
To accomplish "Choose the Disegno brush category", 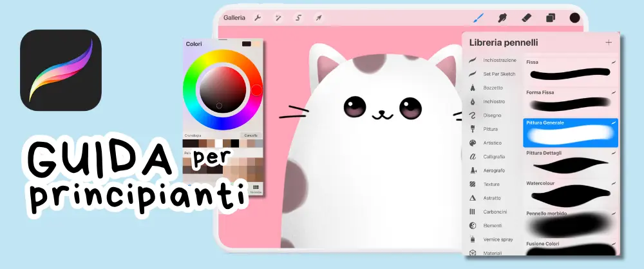I will (485, 115).
